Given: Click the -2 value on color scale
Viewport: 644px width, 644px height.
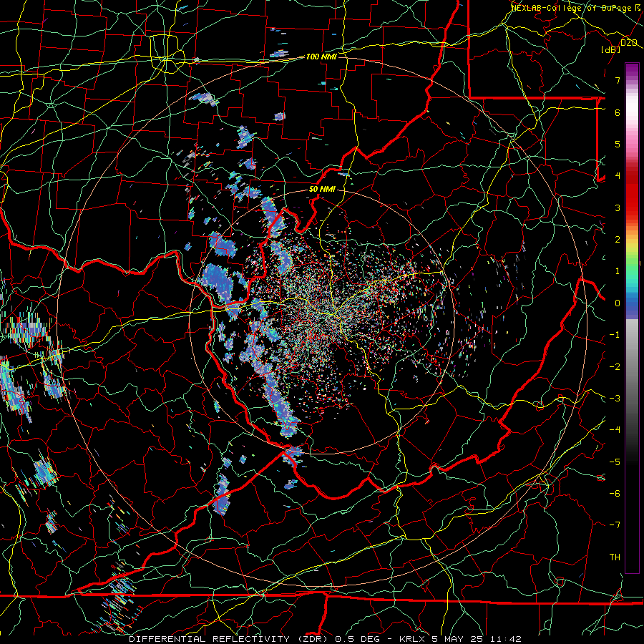Looking at the screenshot, I should 615,367.
